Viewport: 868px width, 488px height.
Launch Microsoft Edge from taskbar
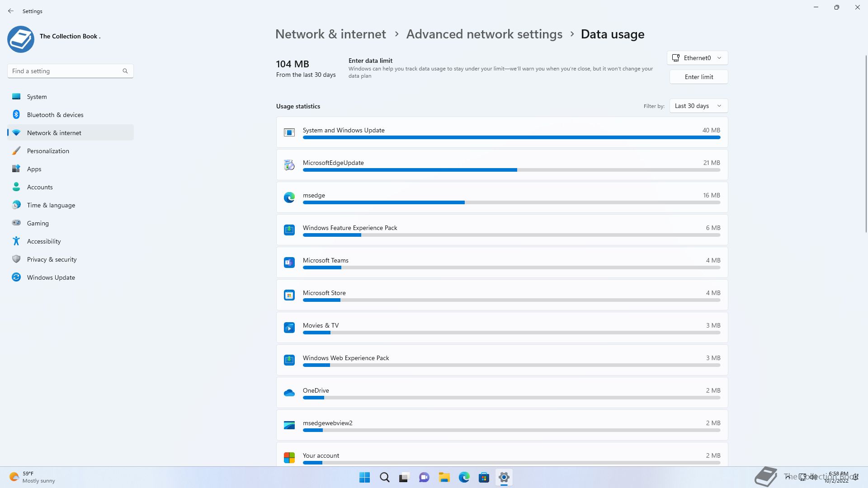click(464, 477)
